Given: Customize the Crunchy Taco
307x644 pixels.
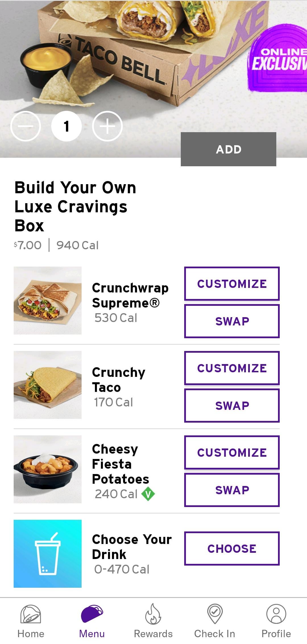Looking at the screenshot, I should pos(232,368).
